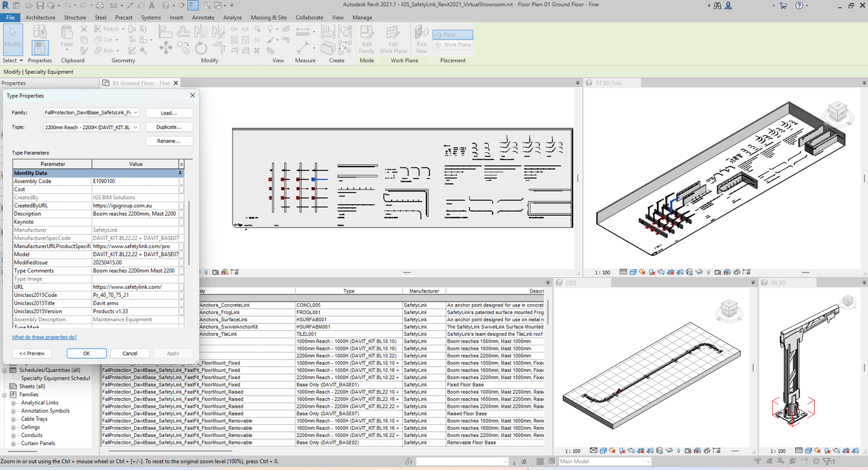Click the Save icon in quick access toolbar

(40, 6)
